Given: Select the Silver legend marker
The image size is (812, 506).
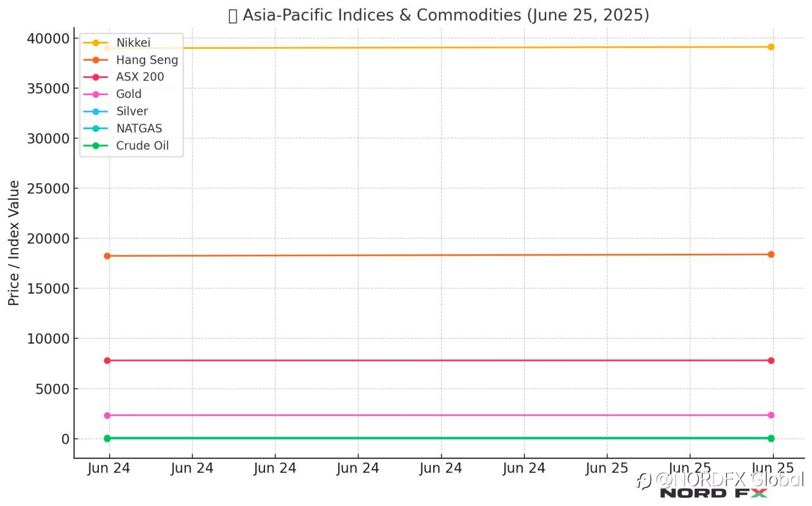Looking at the screenshot, I should [96, 112].
